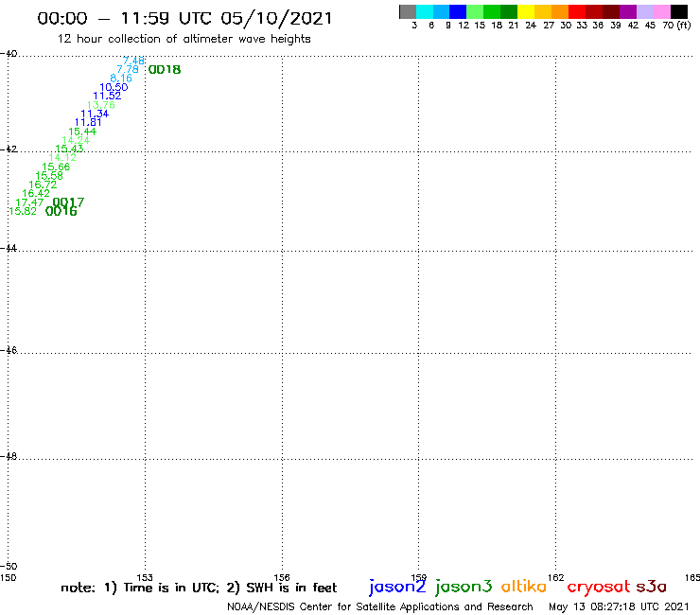Click the yellow swatch in the color scale
This screenshot has width=700, height=615.
[x=526, y=11]
